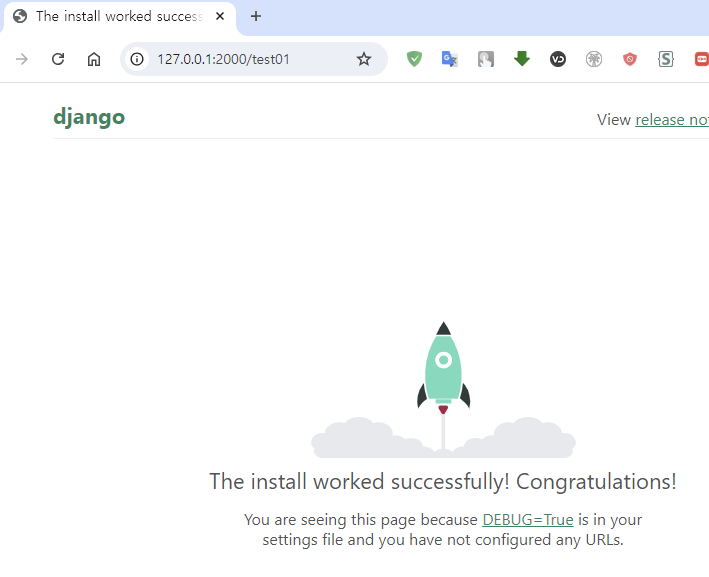Open the green shield adblock extension
Image resolution: width=709 pixels, height=577 pixels.
pyautogui.click(x=414, y=59)
